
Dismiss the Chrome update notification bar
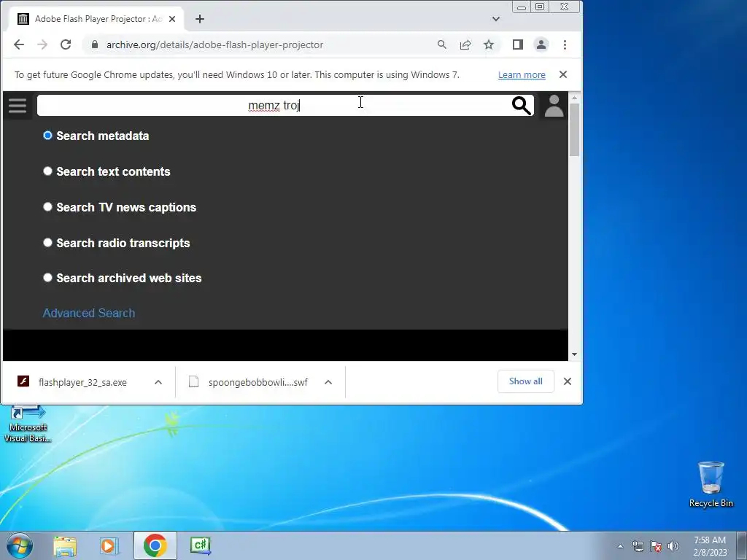pyautogui.click(x=563, y=74)
